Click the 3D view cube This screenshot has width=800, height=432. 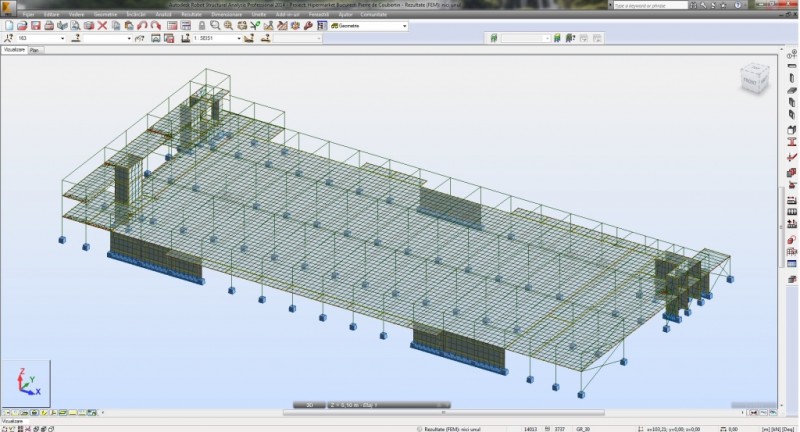754,79
